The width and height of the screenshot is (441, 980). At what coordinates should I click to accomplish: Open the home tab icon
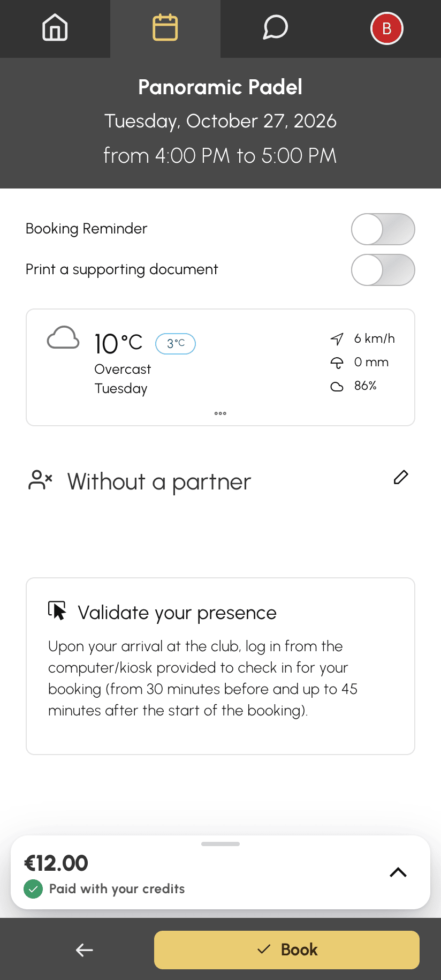55,28
